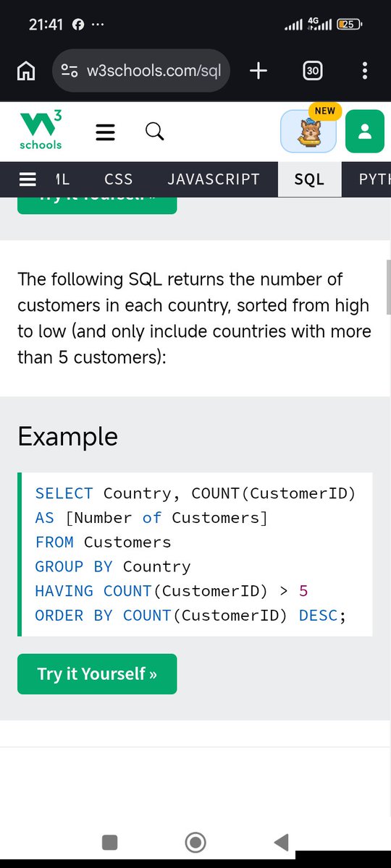This screenshot has width=391, height=868.
Task: Switch to the CSS tab
Action: (x=119, y=179)
